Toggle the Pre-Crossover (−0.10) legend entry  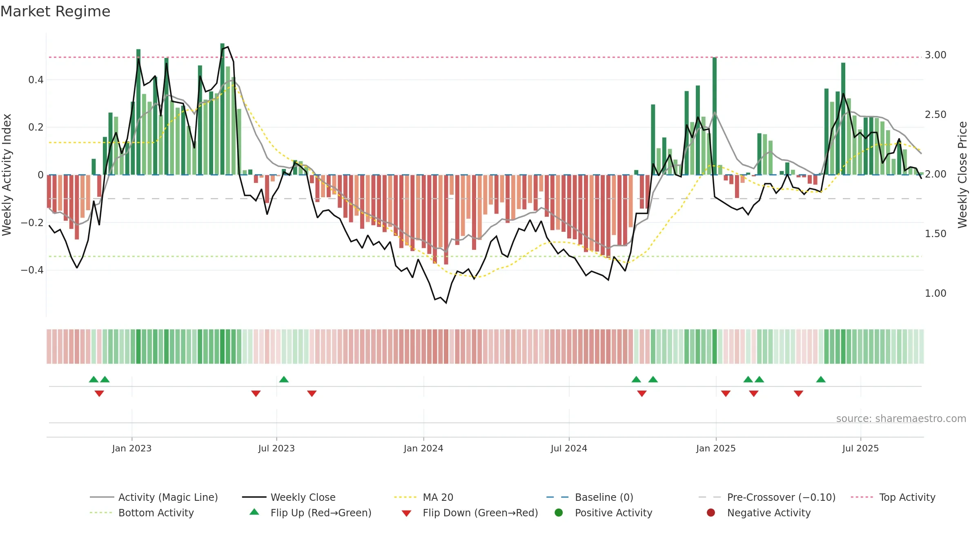coord(767,497)
